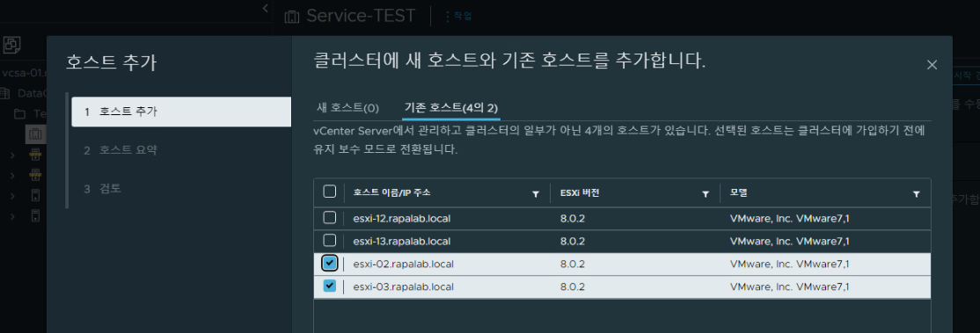Select esxi-03.rapalab.local host name

[x=403, y=286]
